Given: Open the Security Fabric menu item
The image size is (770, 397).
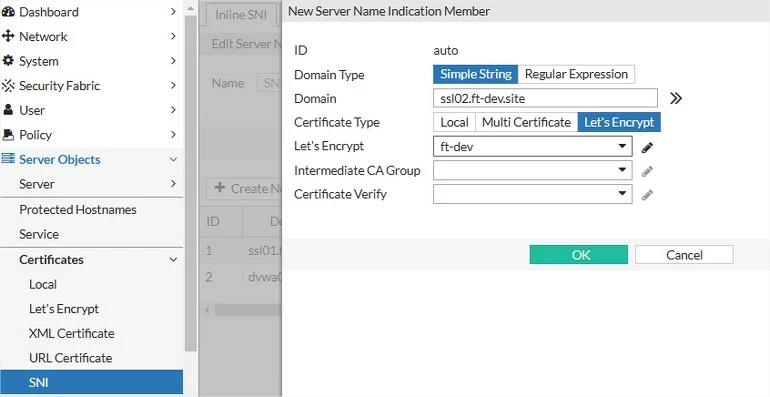Looking at the screenshot, I should click(91, 85).
